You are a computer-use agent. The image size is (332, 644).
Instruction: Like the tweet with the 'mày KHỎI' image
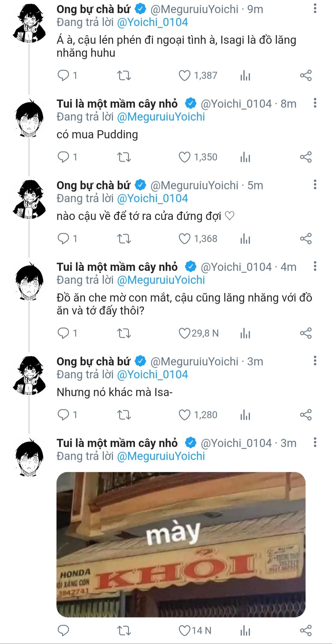pos(184,631)
